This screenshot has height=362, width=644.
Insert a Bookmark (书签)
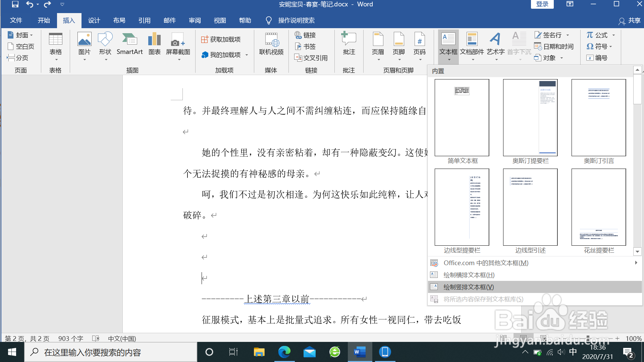pyautogui.click(x=305, y=46)
